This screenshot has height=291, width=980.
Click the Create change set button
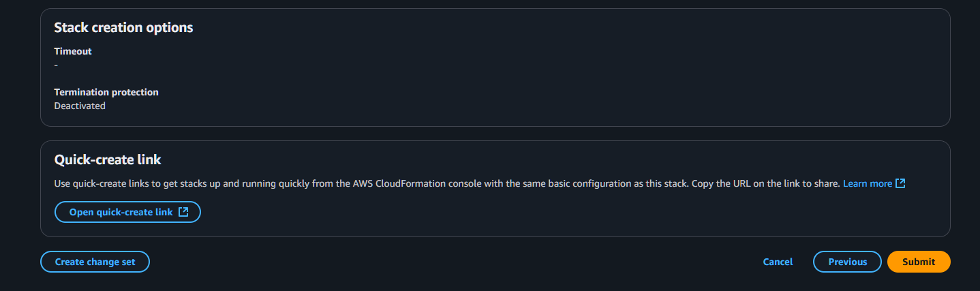click(95, 262)
